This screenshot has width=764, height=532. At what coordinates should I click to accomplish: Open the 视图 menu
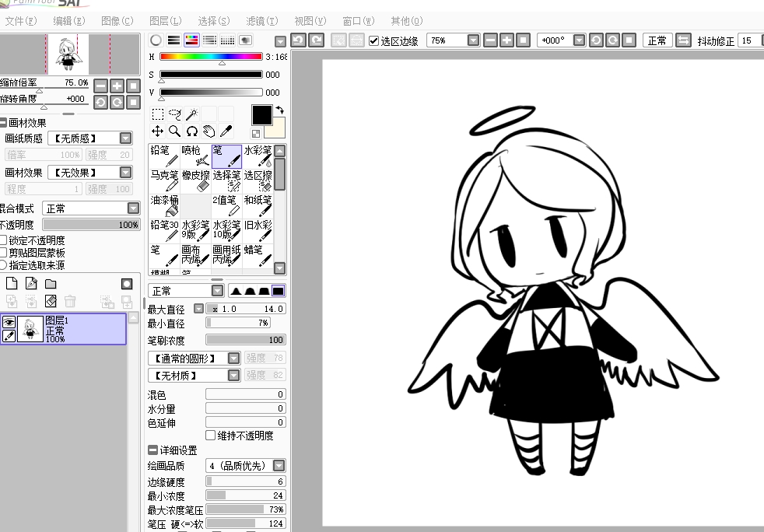tap(310, 21)
